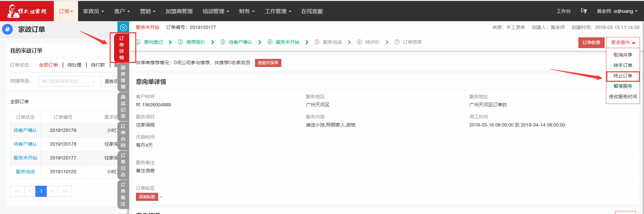Expand the 营销 menu
The width and height of the screenshot is (644, 214).
[x=148, y=11]
